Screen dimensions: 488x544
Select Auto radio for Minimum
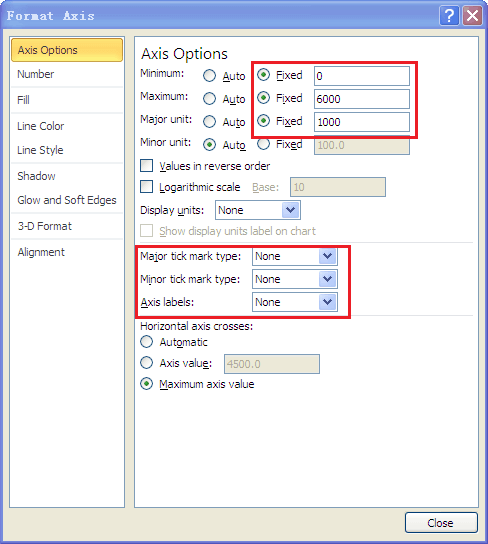(209, 76)
